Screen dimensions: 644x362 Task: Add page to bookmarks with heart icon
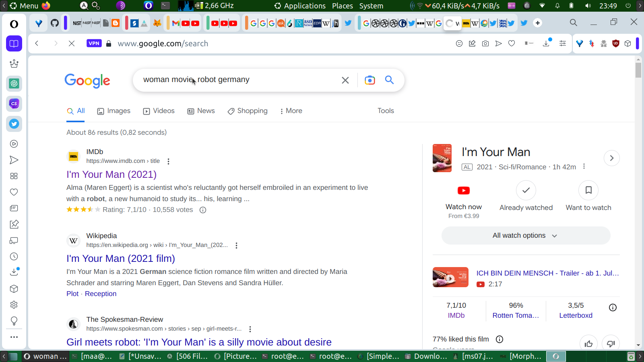(x=512, y=43)
